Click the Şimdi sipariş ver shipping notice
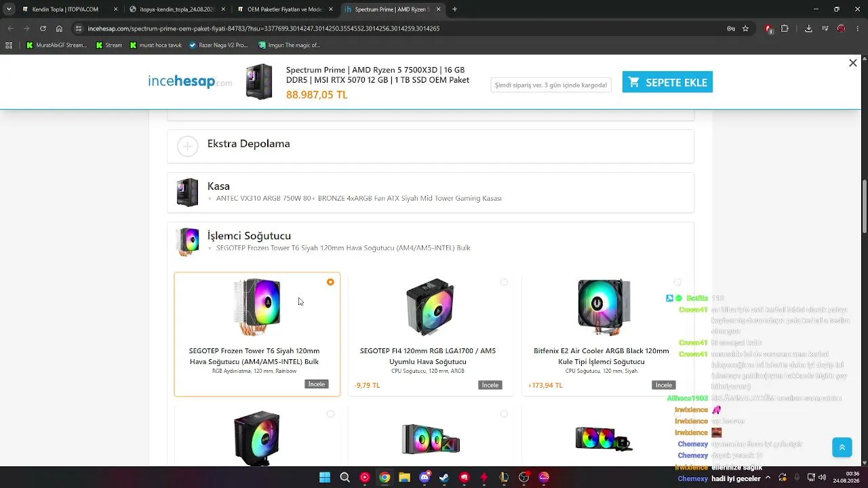868x488 pixels. (551, 85)
